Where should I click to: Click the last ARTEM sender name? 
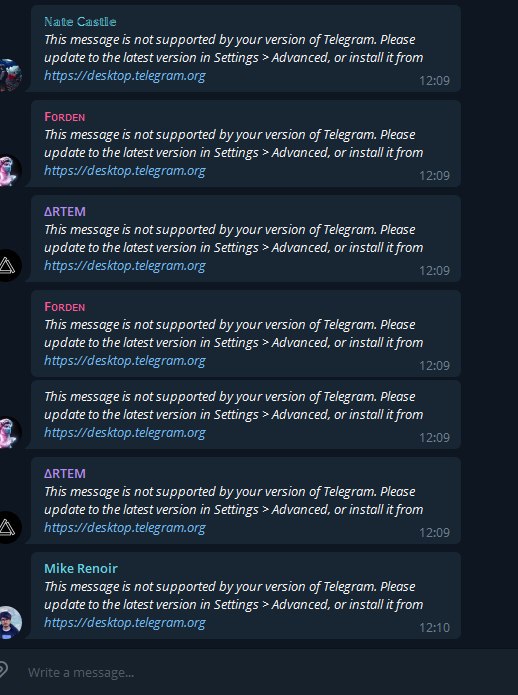65,474
